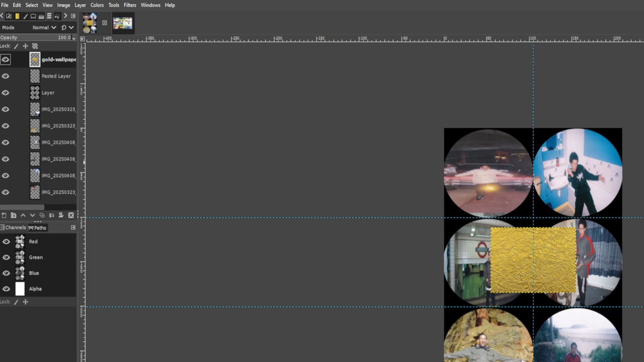Image resolution: width=644 pixels, height=362 pixels.
Task: Open the gold Patterns dockable tab
Action: [17, 16]
